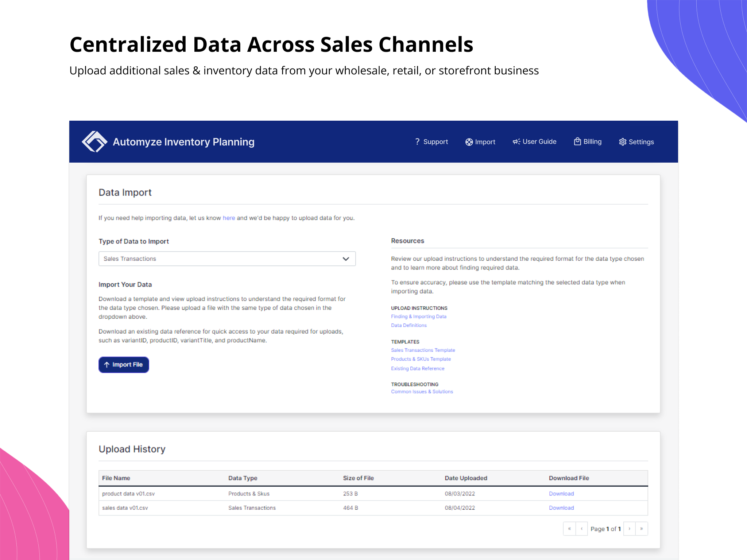The height and width of the screenshot is (560, 747).
Task: Click the 'Products & Skus' data type cell
Action: tap(249, 494)
